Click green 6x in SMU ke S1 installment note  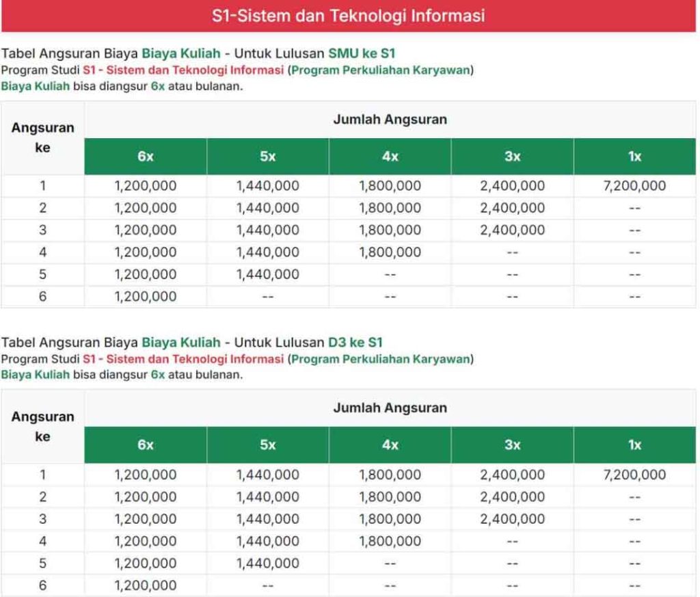click(x=158, y=86)
